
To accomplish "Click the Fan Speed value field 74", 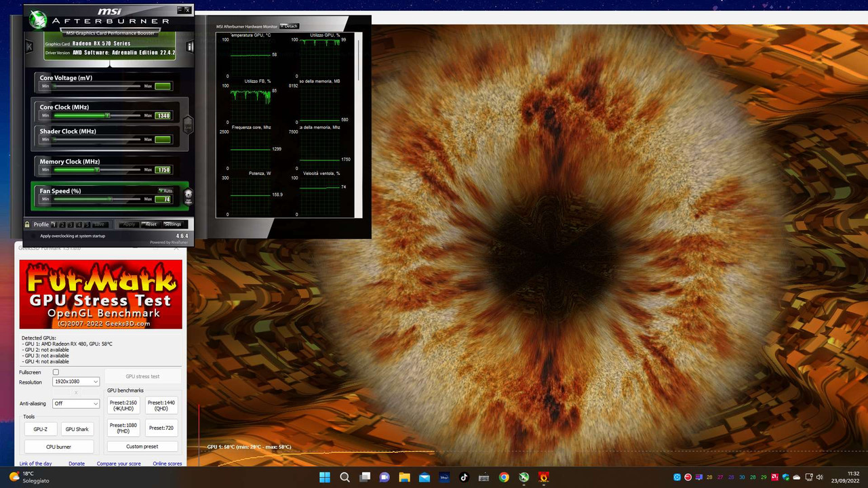I will pyautogui.click(x=163, y=199).
